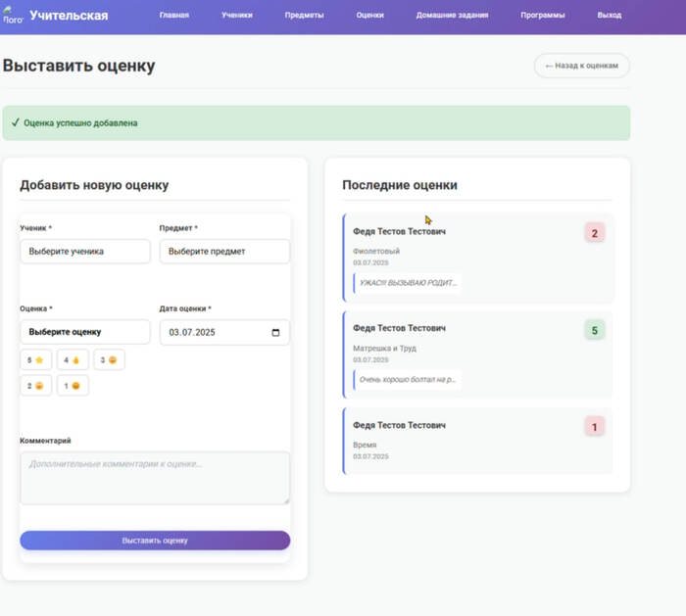Open the calendar picker icon in date field
Screen dimensions: 686x616
[275, 333]
